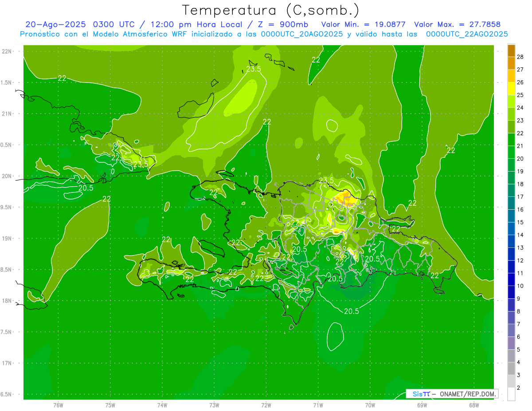Viewport: 532px width, 411px height.
Task: Click the '2' color scale label
Action: 519,388
